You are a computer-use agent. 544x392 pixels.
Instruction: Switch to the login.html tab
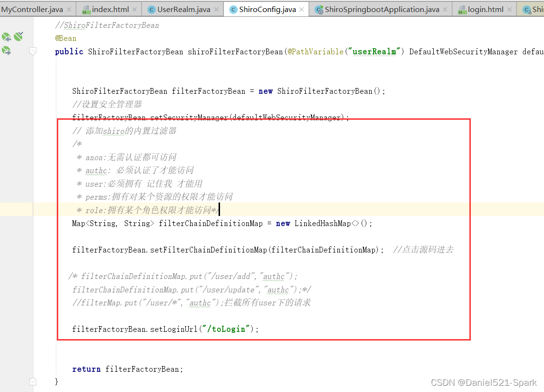click(x=485, y=9)
